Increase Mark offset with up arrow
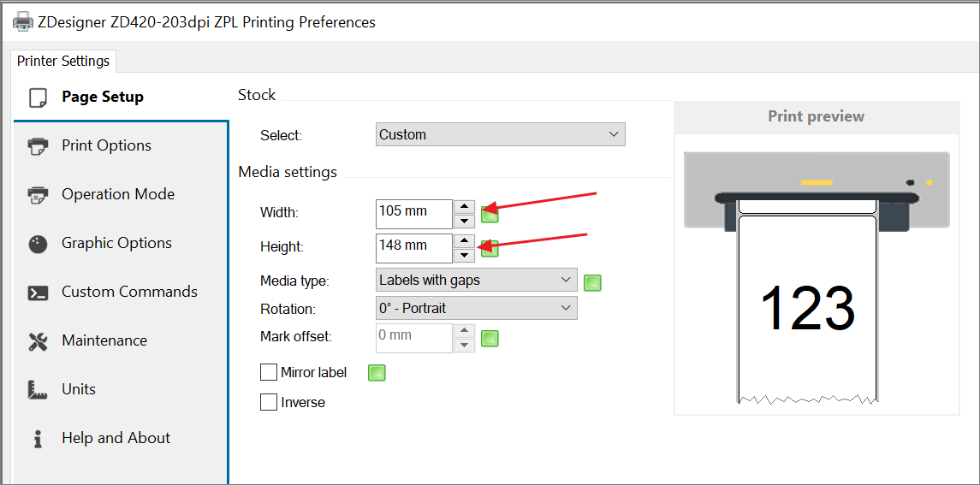This screenshot has height=485, width=980. point(464,331)
